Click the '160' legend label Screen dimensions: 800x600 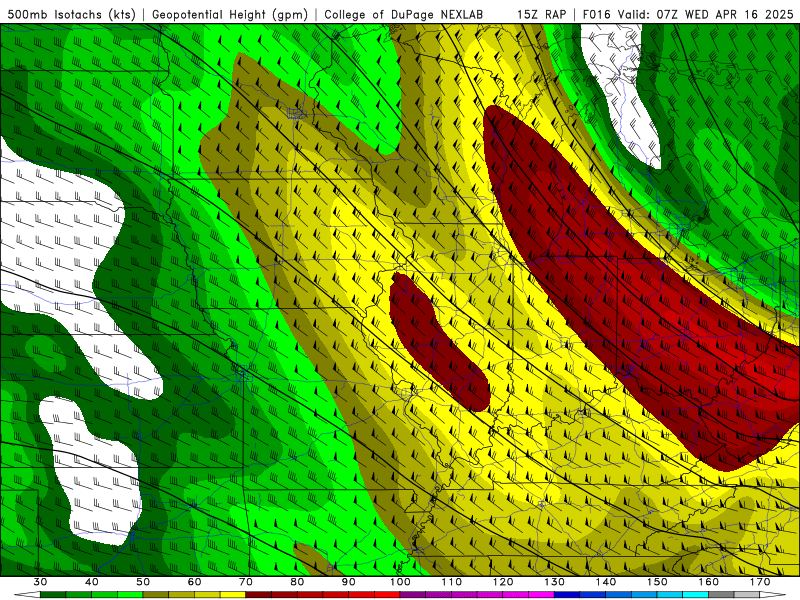point(709,582)
